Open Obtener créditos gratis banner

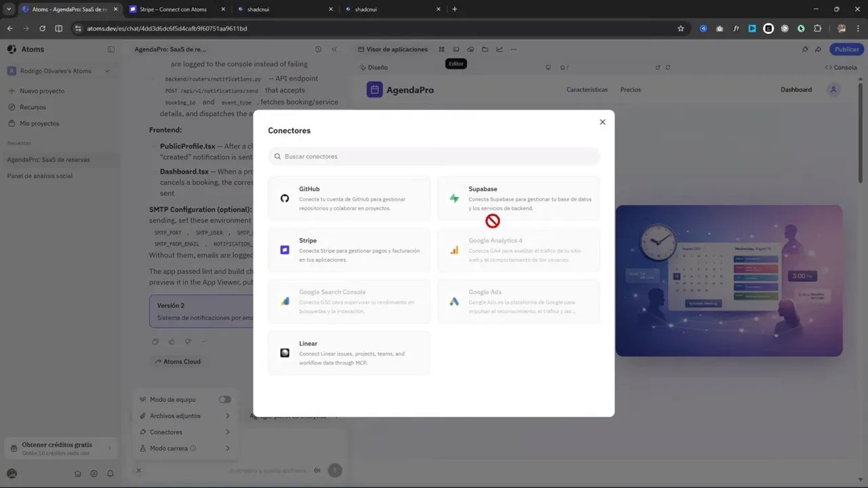coord(61,448)
